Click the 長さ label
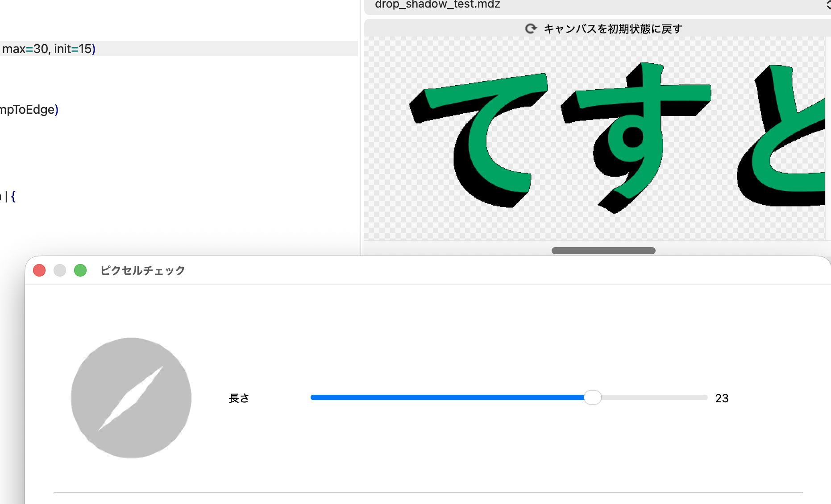This screenshot has width=831, height=504. click(239, 398)
